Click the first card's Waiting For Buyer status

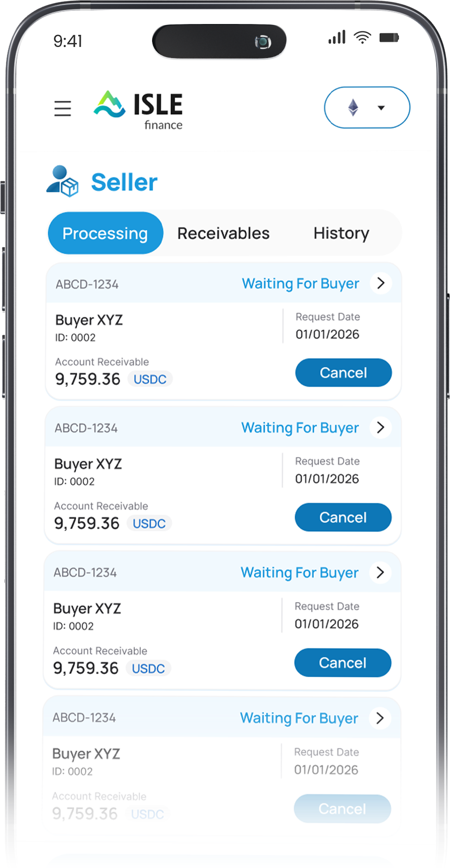click(x=300, y=284)
